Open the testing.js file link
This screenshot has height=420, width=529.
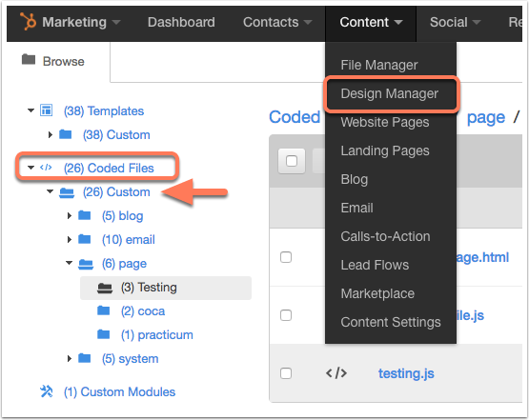point(406,373)
